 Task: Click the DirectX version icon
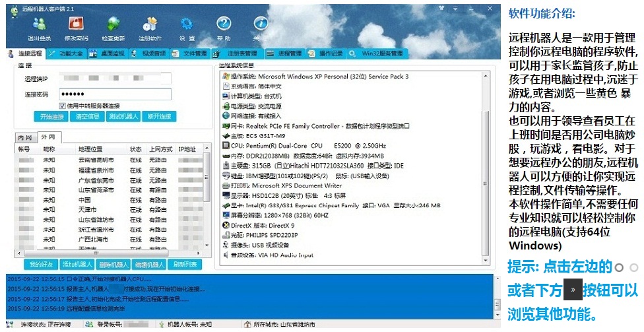tap(226, 225)
